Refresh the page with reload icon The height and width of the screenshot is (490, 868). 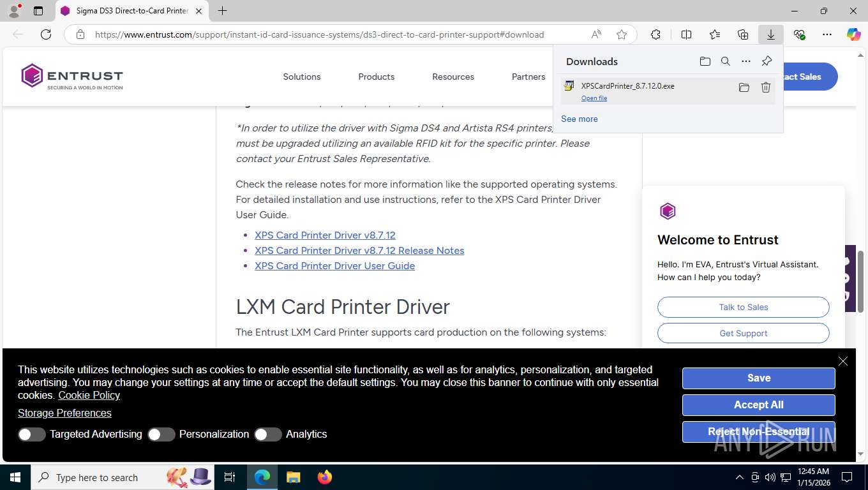tap(46, 34)
